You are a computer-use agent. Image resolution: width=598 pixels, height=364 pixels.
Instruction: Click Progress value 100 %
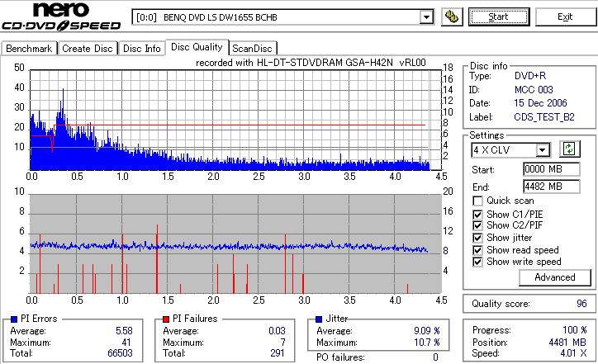pyautogui.click(x=574, y=329)
